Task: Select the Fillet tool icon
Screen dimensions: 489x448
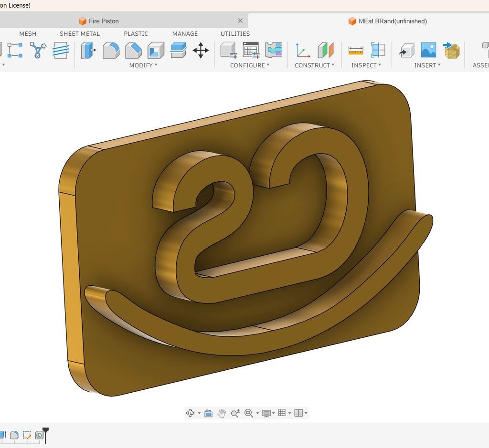Action: coord(111,50)
